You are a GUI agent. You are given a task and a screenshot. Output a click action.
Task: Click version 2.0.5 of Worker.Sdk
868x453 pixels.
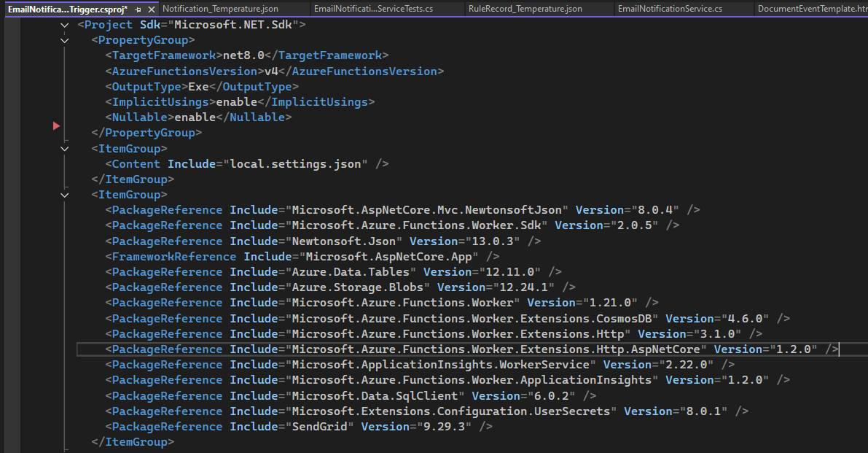click(x=634, y=225)
